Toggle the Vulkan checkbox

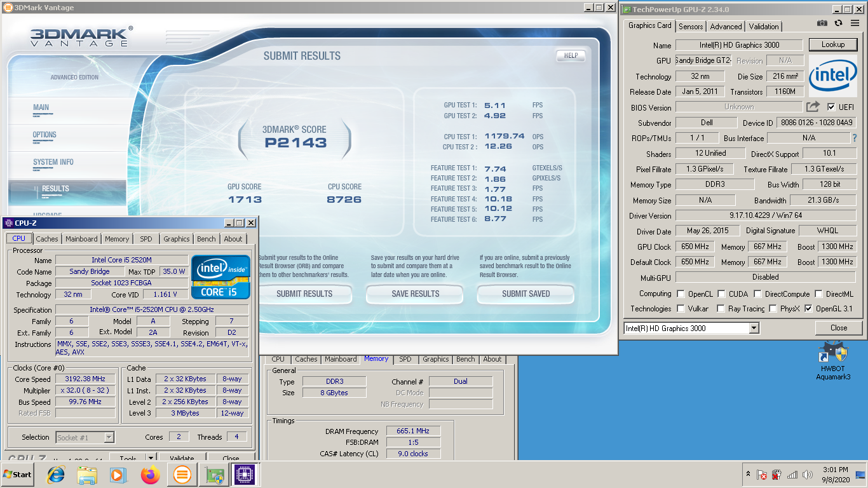681,309
